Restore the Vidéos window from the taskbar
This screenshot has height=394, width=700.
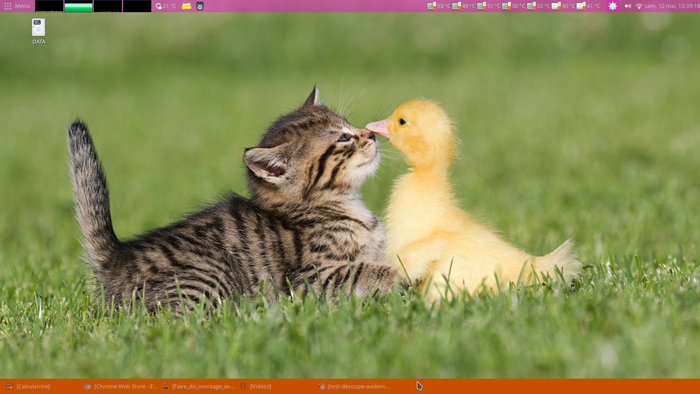pyautogui.click(x=256, y=386)
